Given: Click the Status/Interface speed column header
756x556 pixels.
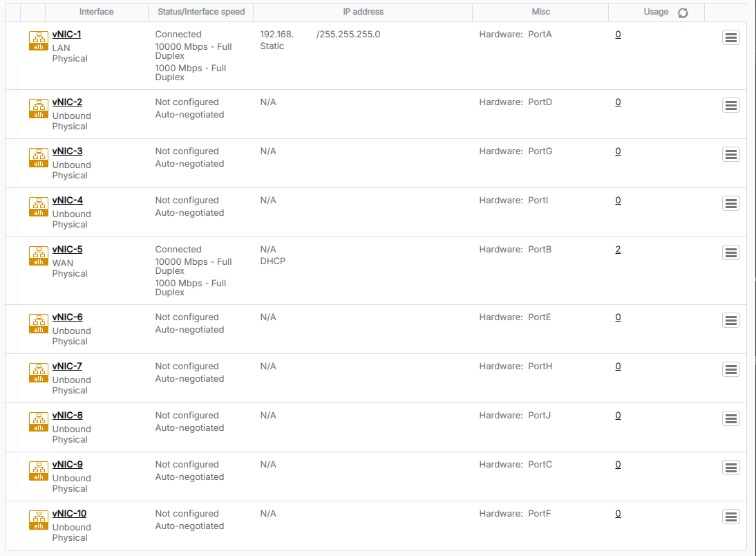Looking at the screenshot, I should [x=201, y=12].
